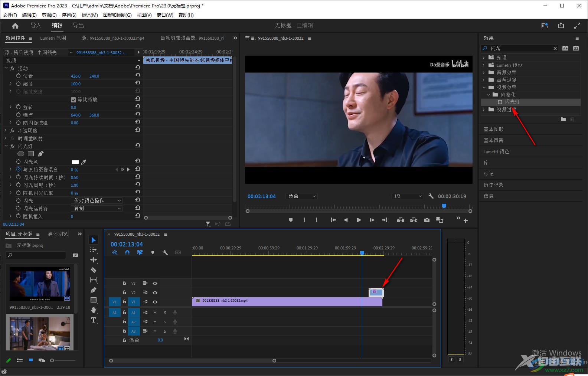588x376 pixels.
Task: Select the Slip tool
Action: 94,280
